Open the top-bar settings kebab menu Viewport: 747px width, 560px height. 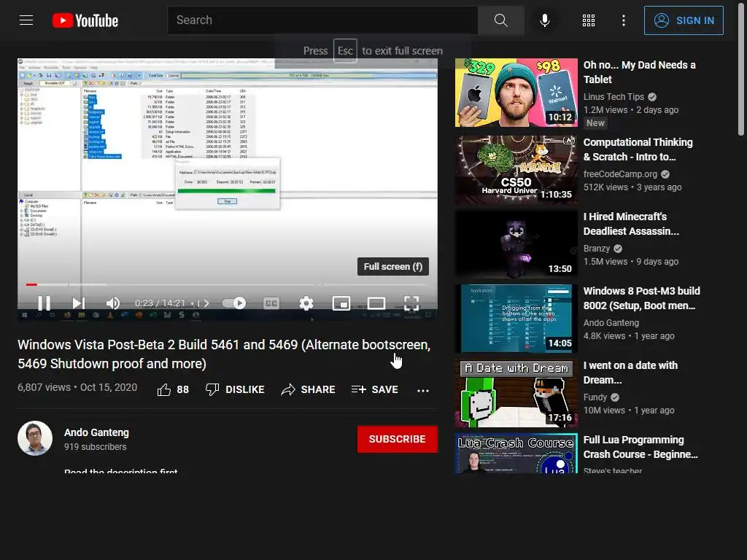coord(624,20)
